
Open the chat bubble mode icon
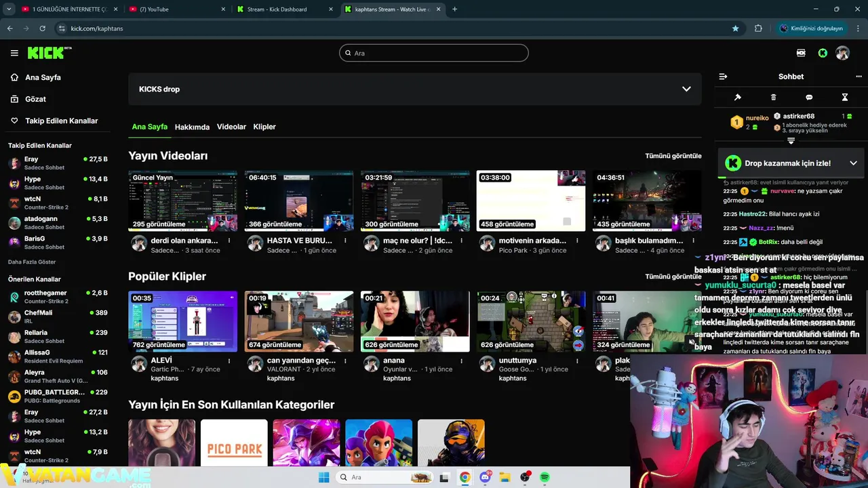809,98
